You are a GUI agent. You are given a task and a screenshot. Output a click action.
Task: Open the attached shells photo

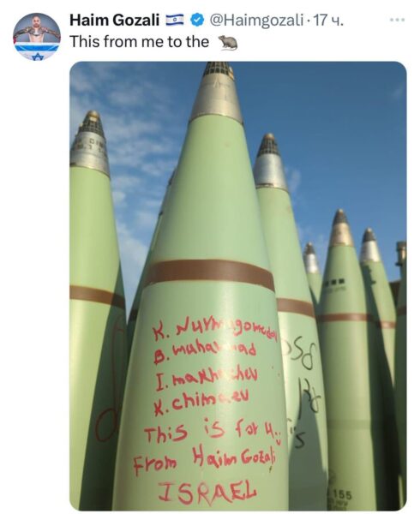coord(238,286)
